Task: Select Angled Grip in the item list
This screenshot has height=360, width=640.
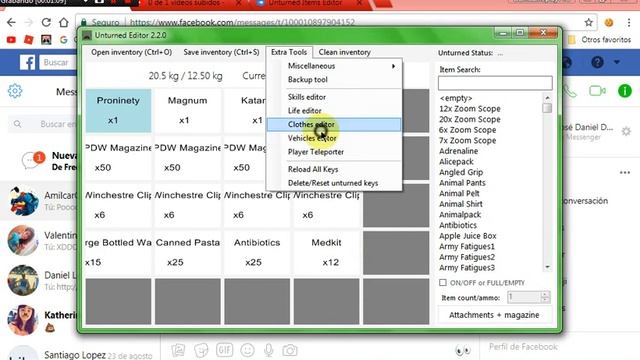Action: point(461,172)
